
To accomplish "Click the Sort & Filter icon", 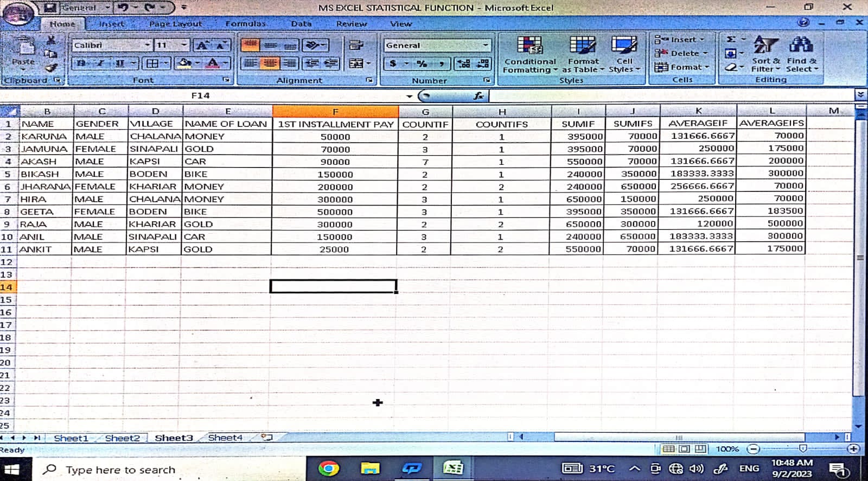I will 765,46.
